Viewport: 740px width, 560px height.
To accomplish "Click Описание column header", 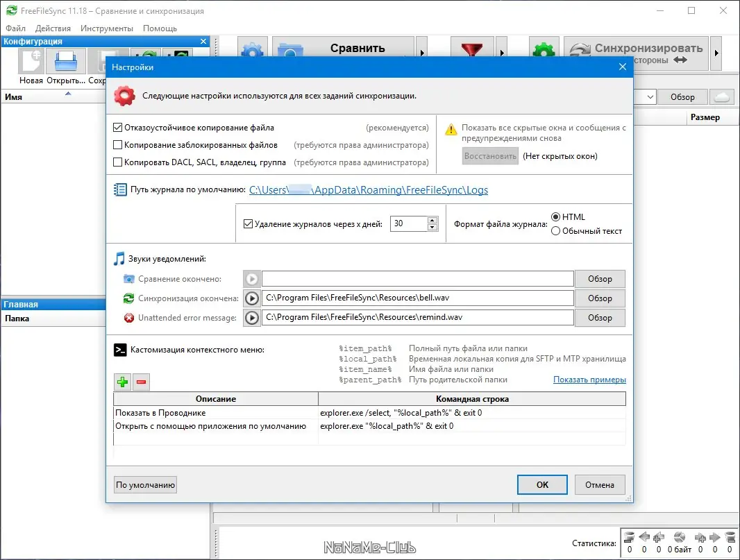I will pos(216,398).
